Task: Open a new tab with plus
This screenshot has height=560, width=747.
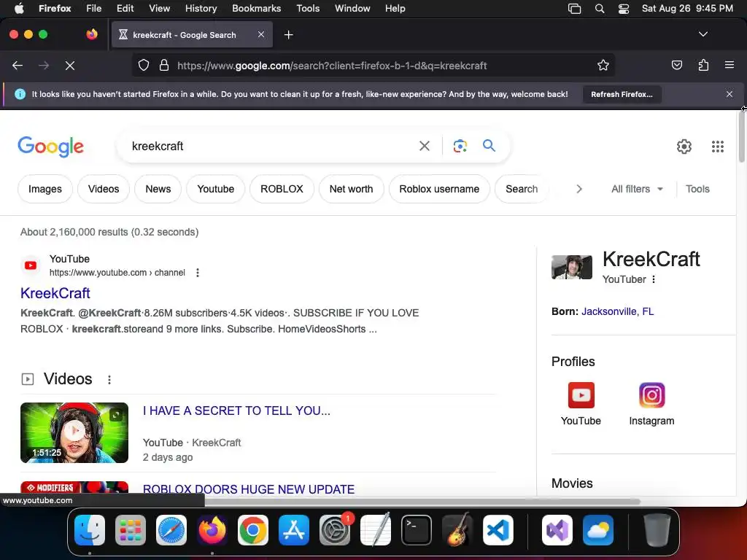Action: [x=288, y=35]
